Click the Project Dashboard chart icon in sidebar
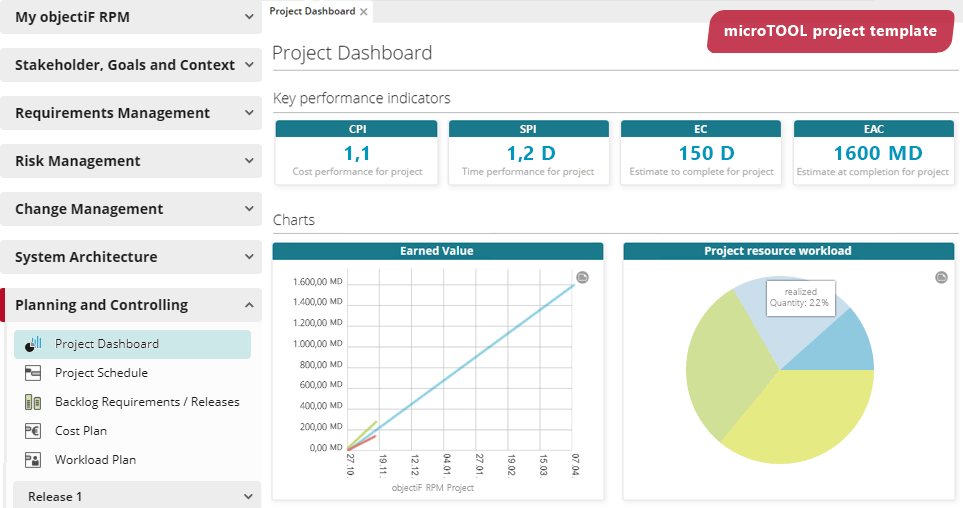 pos(34,344)
